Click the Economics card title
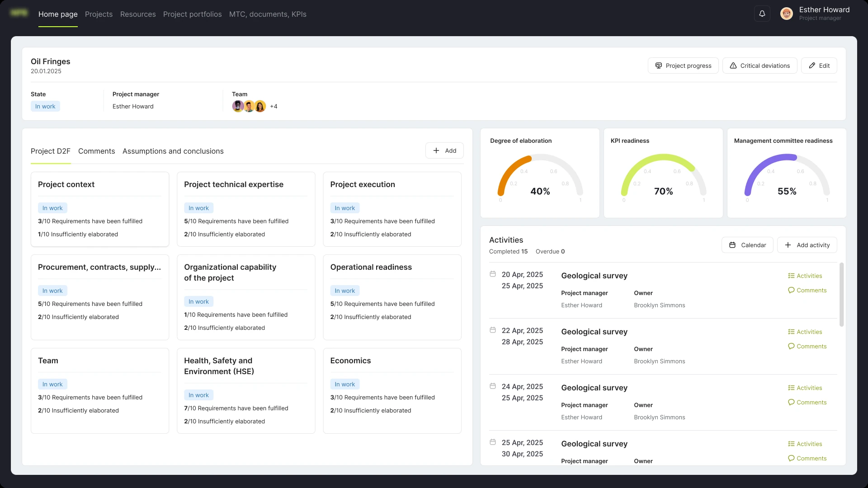This screenshot has width=868, height=488. tap(350, 361)
